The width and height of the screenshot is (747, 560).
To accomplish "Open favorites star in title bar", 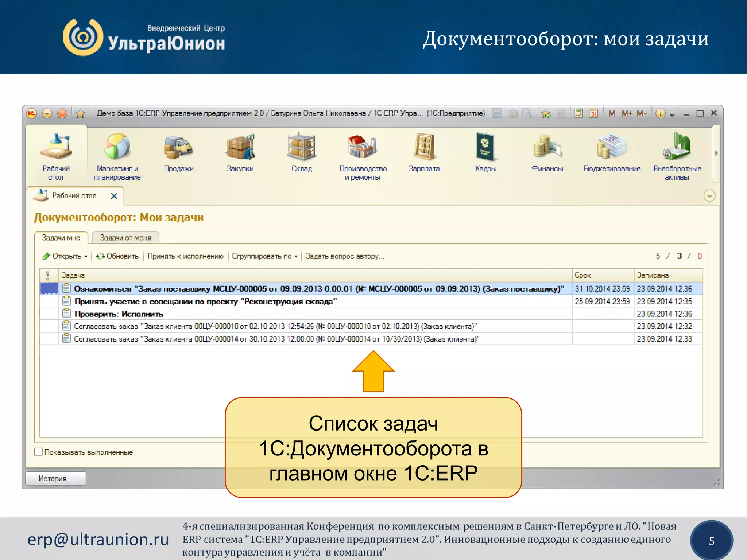I will click(80, 114).
